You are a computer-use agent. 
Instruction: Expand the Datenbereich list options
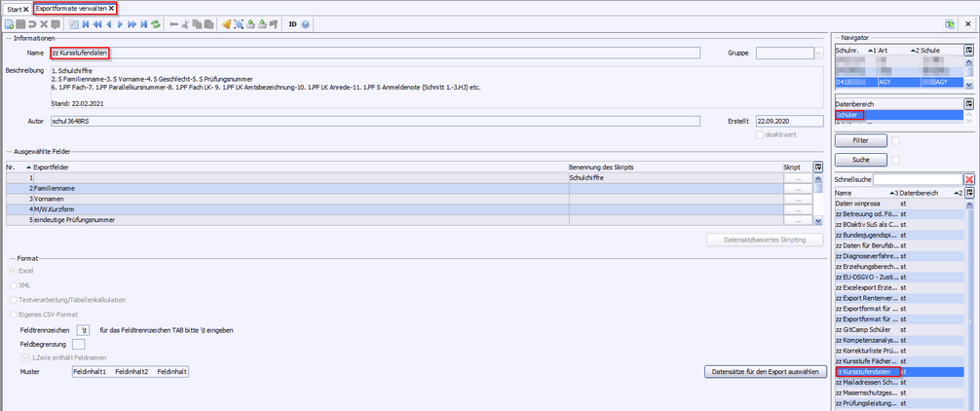969,103
